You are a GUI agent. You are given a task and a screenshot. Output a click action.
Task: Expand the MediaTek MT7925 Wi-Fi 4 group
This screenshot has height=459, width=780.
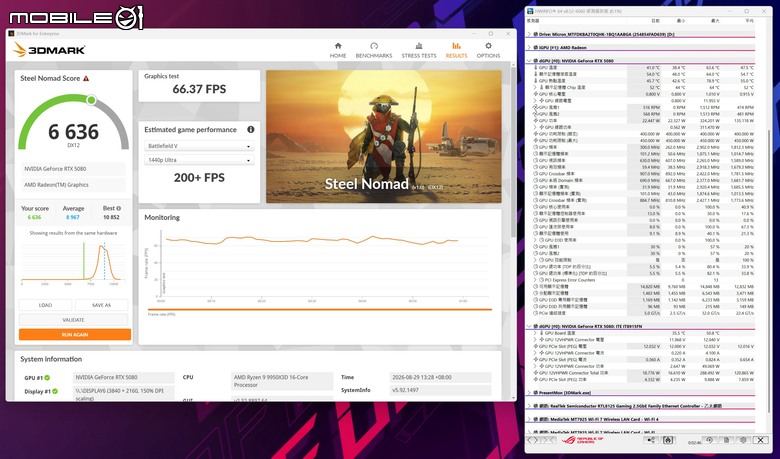click(529, 419)
